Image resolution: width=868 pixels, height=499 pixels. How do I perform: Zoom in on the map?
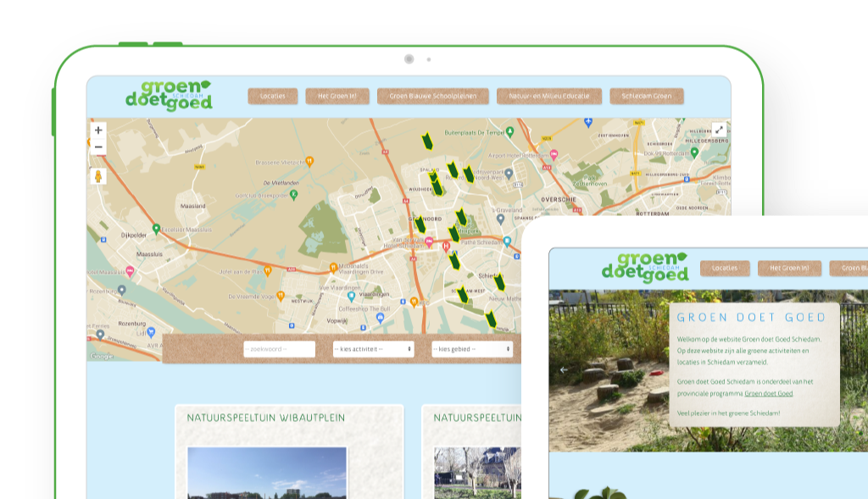tap(98, 130)
